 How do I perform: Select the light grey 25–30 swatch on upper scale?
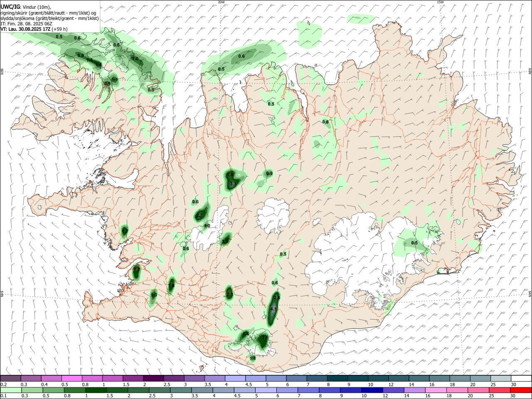[x=501, y=378]
